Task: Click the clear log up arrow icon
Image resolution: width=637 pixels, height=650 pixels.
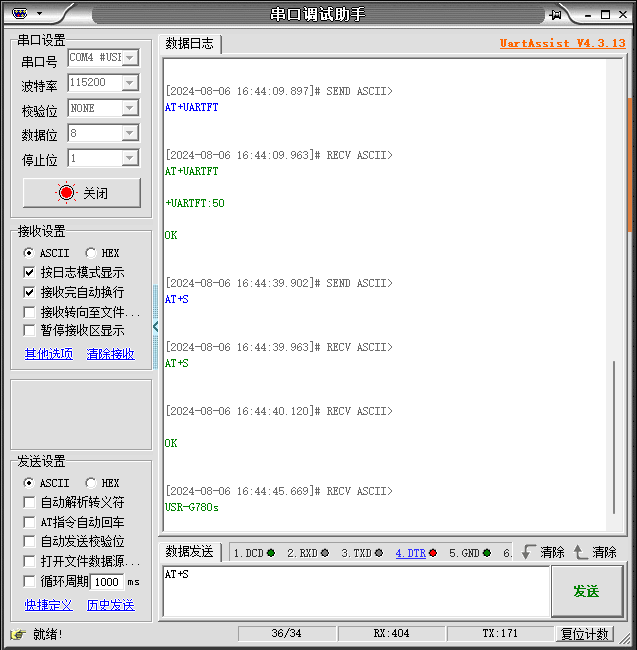Action: 581,552
